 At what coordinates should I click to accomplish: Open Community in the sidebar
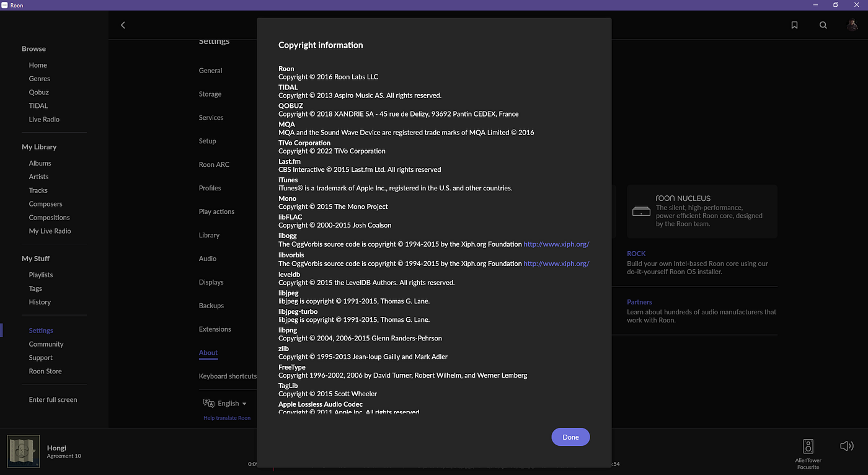click(46, 344)
